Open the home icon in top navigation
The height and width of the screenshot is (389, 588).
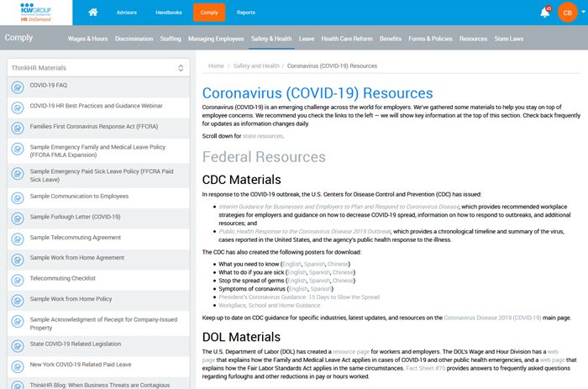[93, 13]
